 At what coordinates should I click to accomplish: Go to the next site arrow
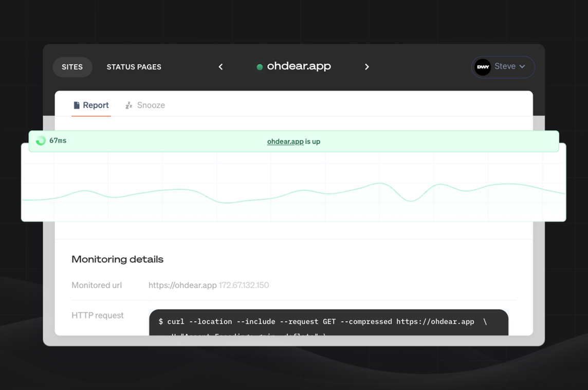pyautogui.click(x=367, y=67)
